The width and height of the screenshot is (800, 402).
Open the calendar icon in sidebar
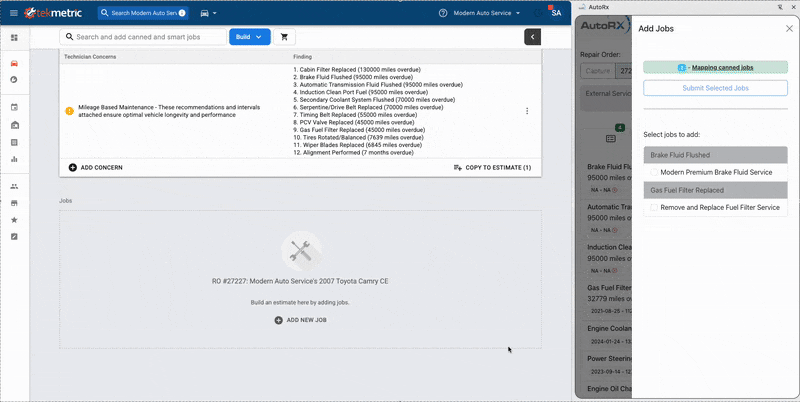(x=14, y=108)
